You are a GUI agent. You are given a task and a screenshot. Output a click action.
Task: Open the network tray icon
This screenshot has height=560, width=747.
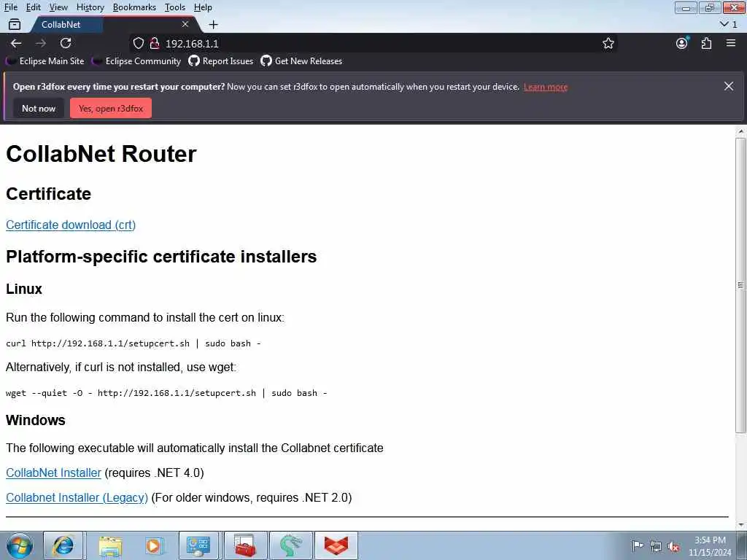pyautogui.click(x=656, y=546)
